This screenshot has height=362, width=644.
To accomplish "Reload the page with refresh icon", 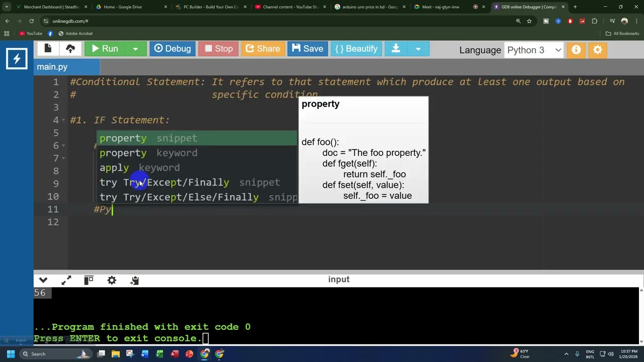I will click(x=32, y=21).
